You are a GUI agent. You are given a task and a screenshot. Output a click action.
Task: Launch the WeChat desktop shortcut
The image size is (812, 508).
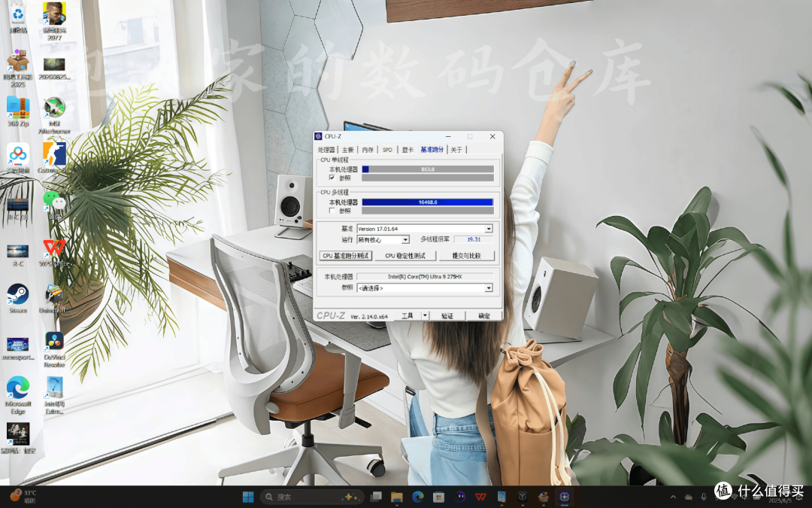click(x=54, y=204)
